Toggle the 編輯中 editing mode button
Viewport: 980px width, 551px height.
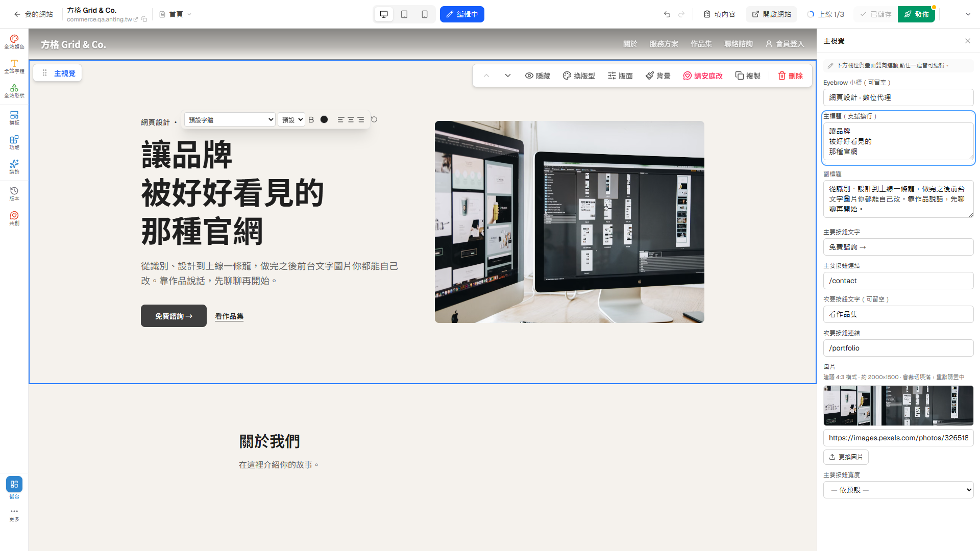click(x=462, y=14)
